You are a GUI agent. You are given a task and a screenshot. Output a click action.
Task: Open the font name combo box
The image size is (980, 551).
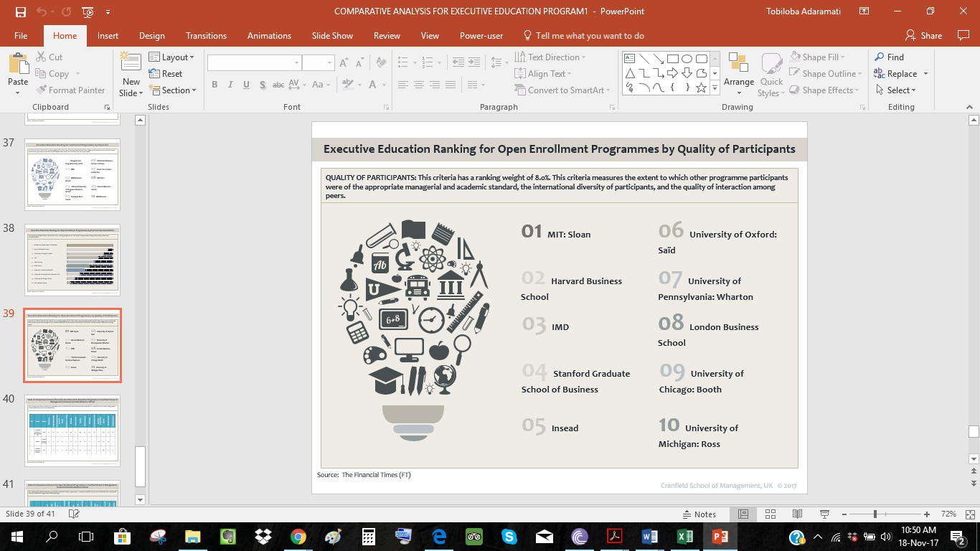tap(254, 63)
